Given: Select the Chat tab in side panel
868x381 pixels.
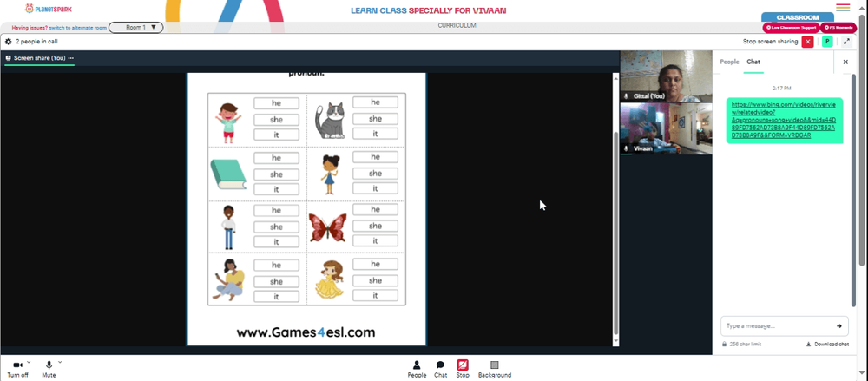Looking at the screenshot, I should coord(753,62).
